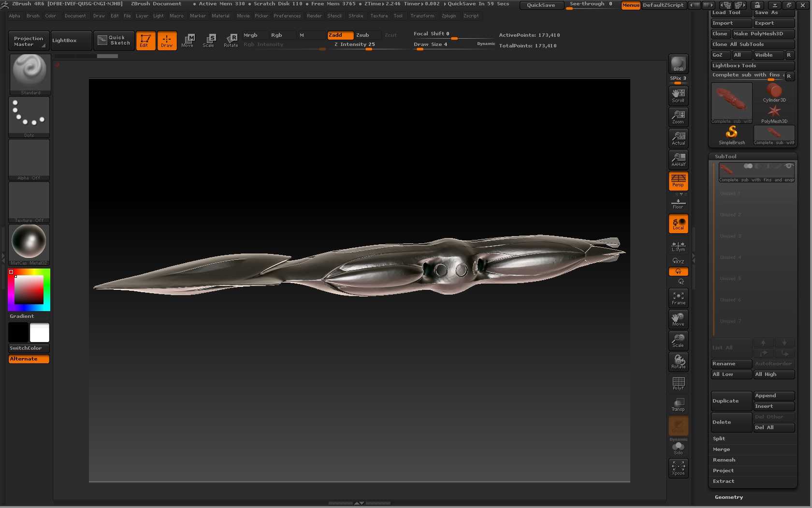This screenshot has width=812, height=508.
Task: Toggle Persp perspective mode
Action: click(678, 180)
